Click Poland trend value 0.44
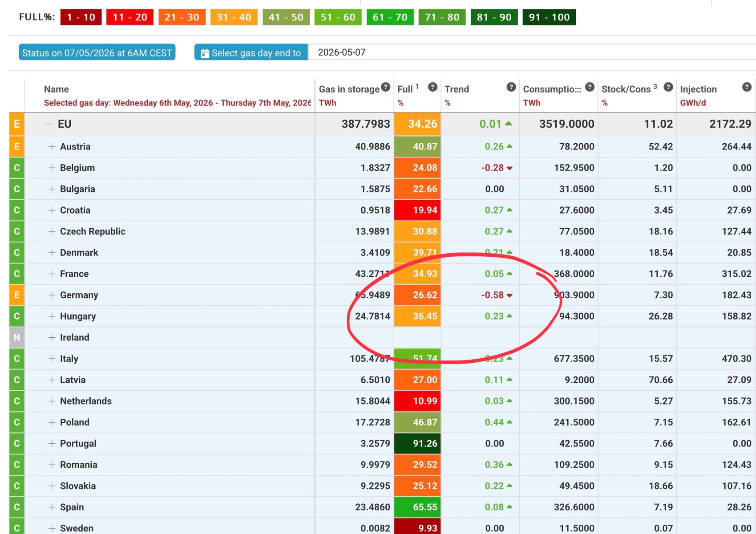The height and width of the screenshot is (534, 756). [494, 422]
